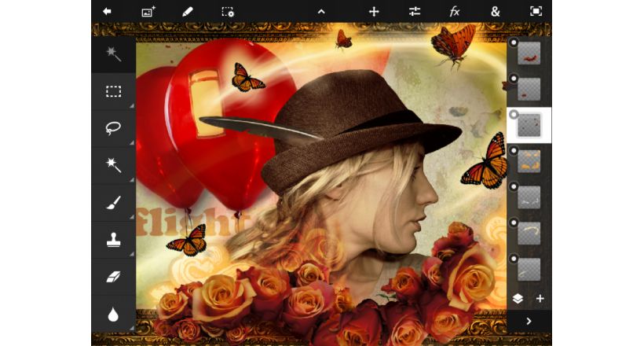Tap the back arrow in top bar
644x346 pixels.
[x=107, y=12]
